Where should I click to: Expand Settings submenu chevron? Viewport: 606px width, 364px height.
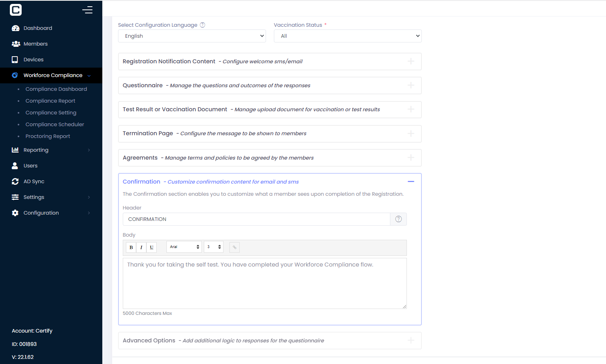tap(89, 197)
